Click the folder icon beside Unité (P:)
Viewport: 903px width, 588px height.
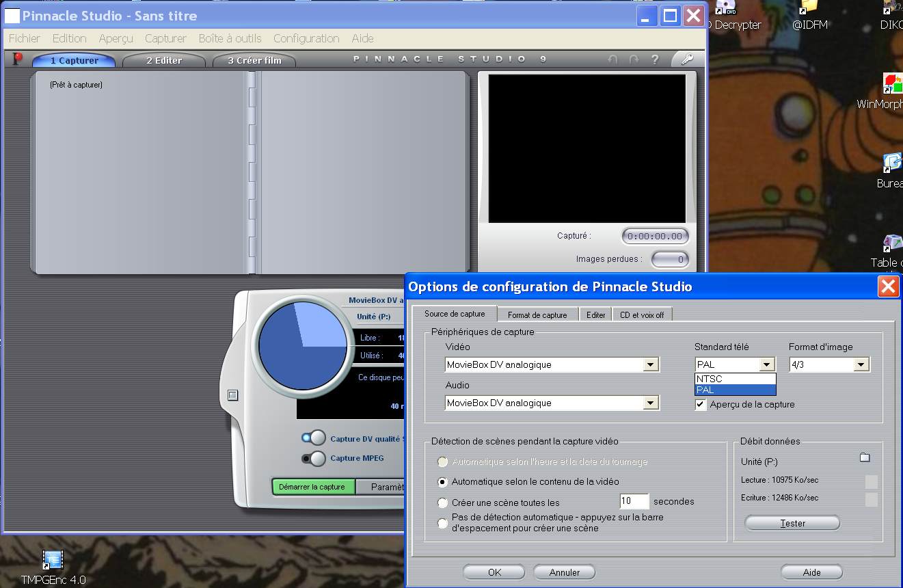pyautogui.click(x=864, y=457)
